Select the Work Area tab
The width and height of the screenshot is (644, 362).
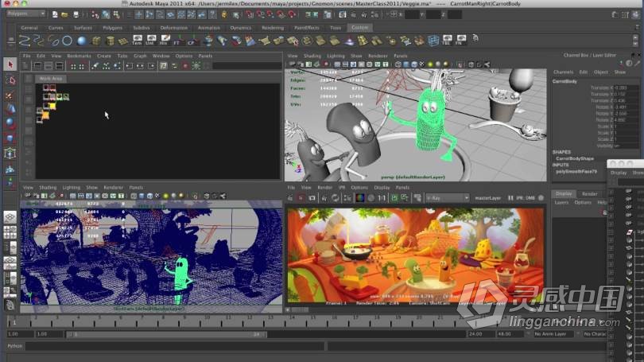51,78
